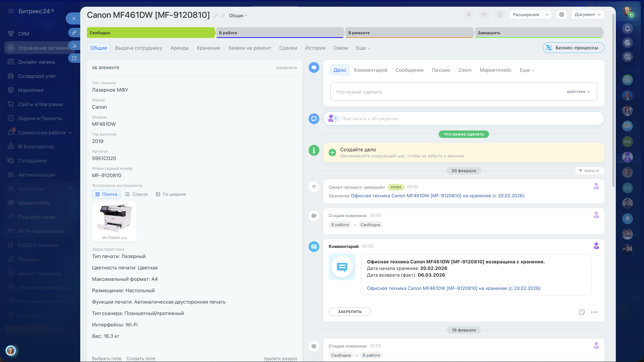This screenshot has width=644, height=362.
Task: Click the phone call icon in header
Action: [469, 14]
